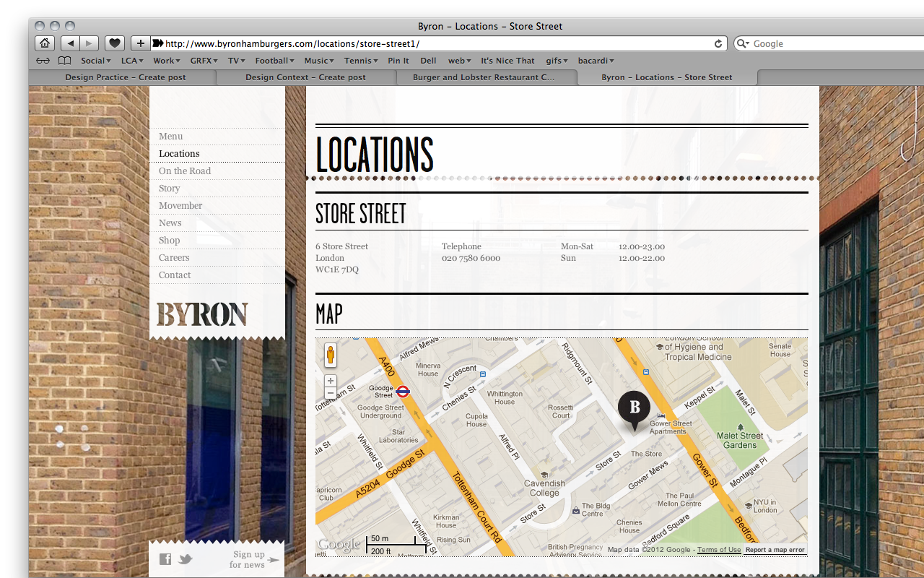Screen dimensions: 924x578
Task: Select the Byron – Locations – Store Street tab
Action: (667, 77)
